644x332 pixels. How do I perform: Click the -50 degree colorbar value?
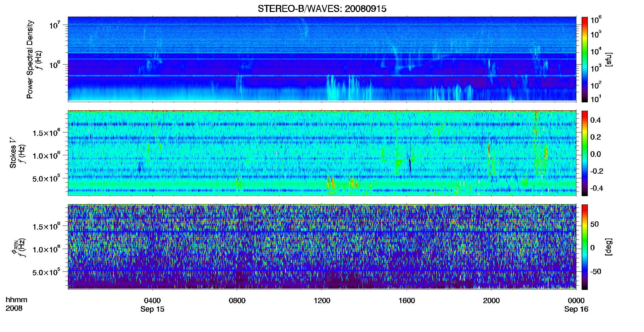click(595, 272)
